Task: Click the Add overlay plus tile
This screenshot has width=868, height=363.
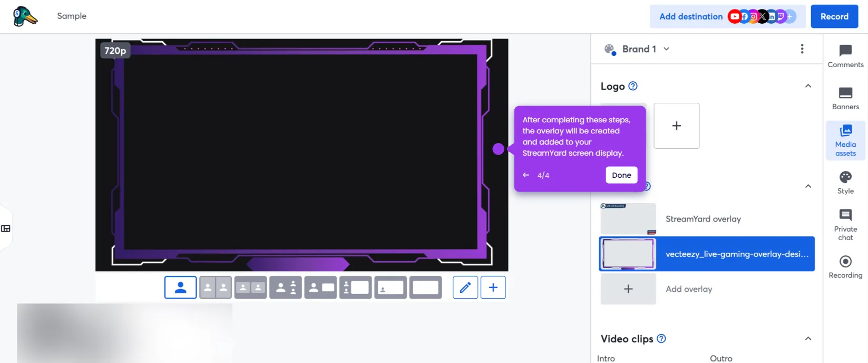Action: pos(628,289)
